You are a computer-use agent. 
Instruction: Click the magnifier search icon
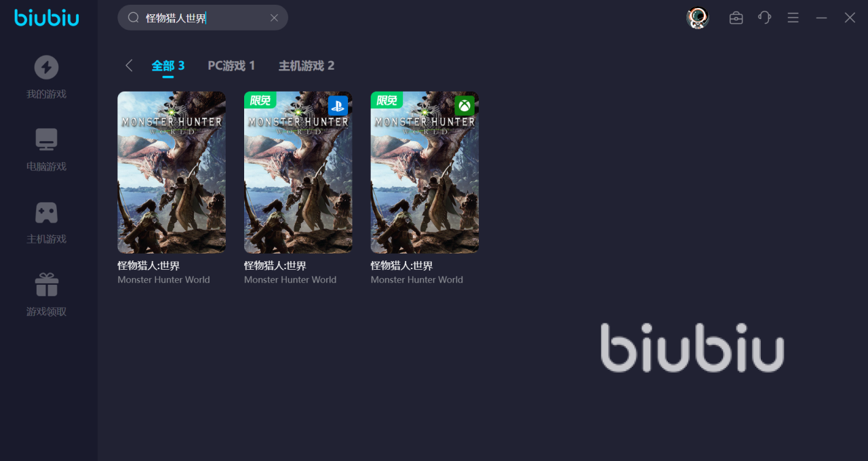click(x=133, y=18)
